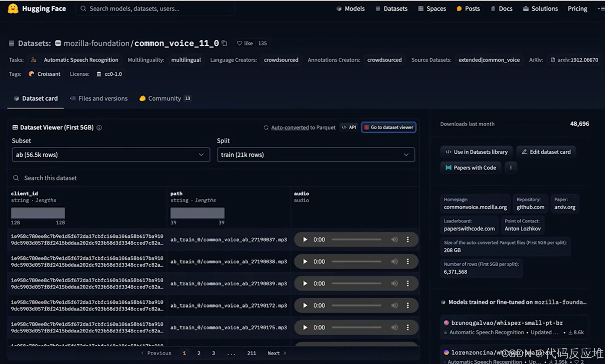Copy dataset name using copy icon

pos(224,43)
